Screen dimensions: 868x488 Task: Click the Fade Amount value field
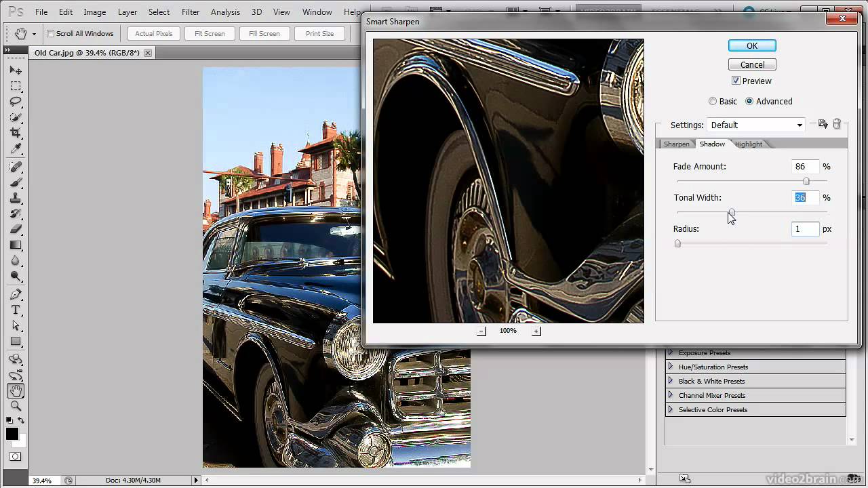point(805,166)
